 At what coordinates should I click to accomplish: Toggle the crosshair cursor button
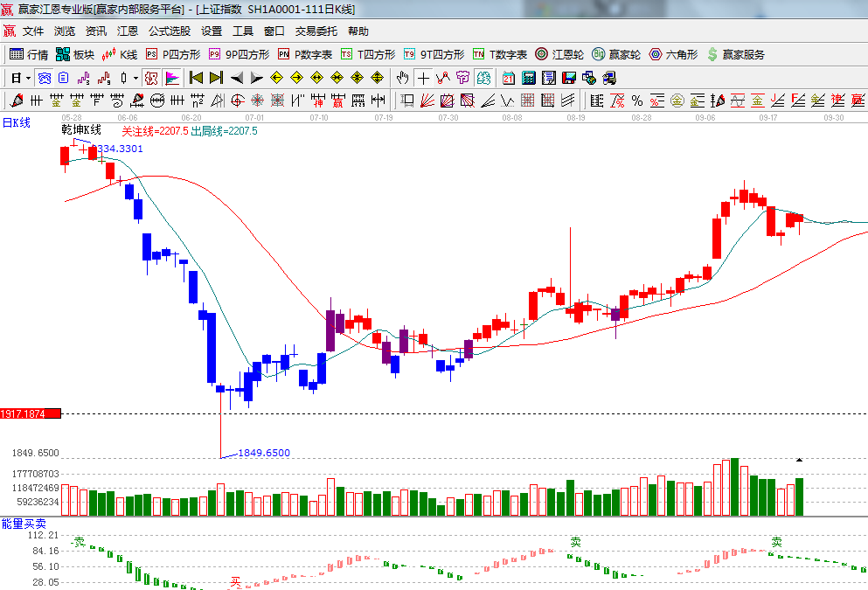(423, 78)
